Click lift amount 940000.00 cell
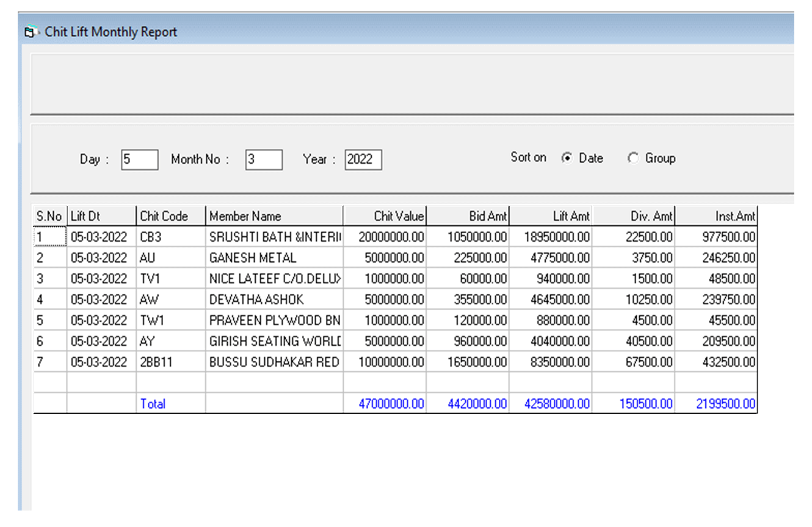 click(x=551, y=278)
